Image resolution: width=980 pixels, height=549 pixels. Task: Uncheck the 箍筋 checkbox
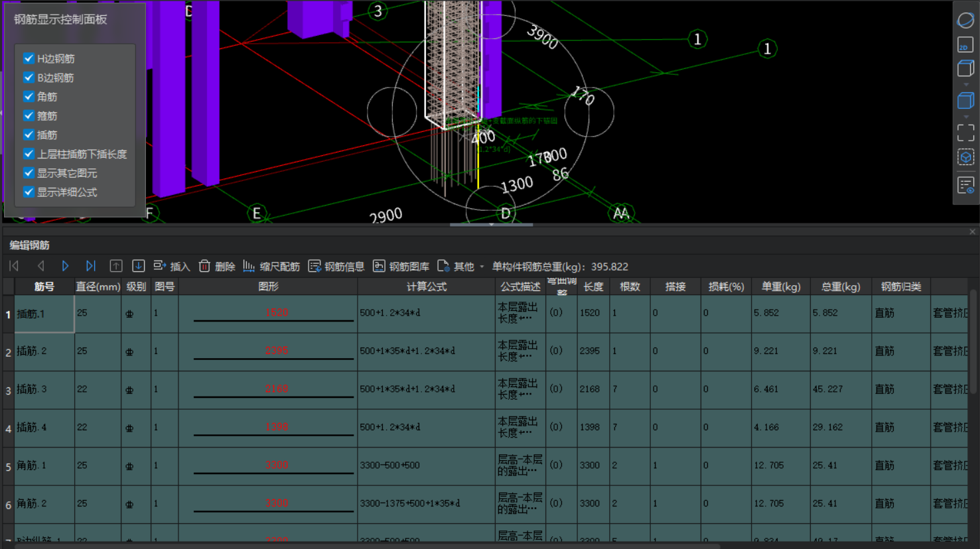coord(29,116)
